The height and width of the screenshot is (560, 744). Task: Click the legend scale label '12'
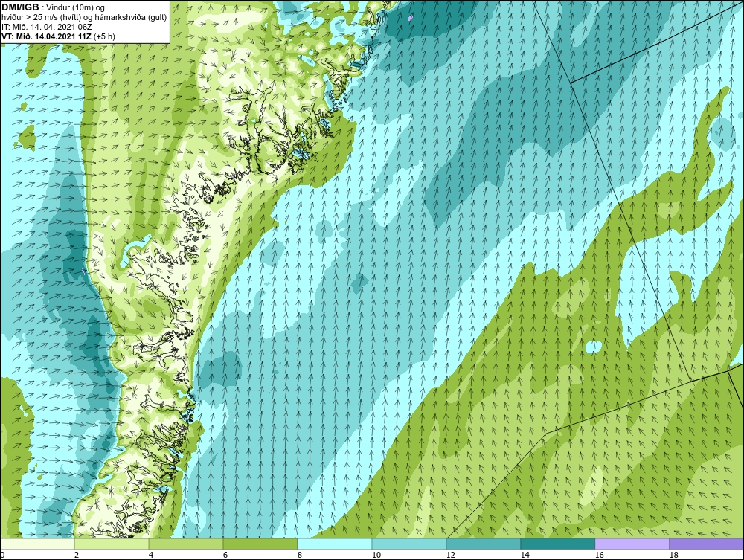point(450,555)
